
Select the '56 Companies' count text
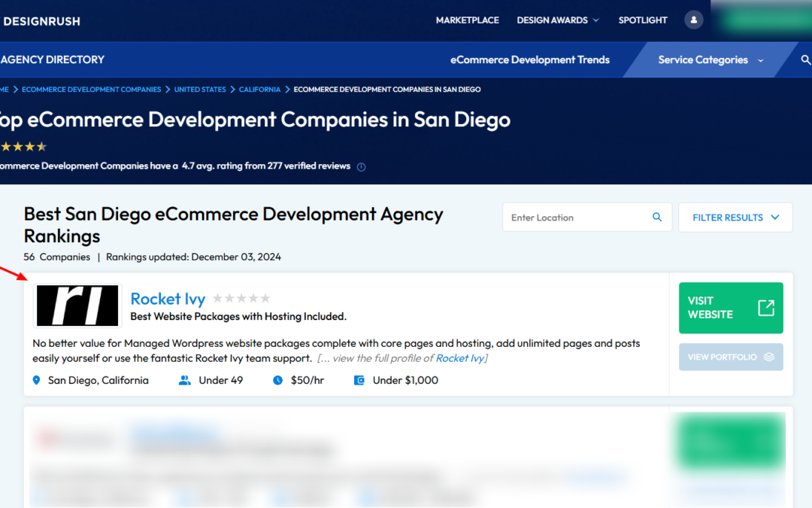[x=56, y=257]
